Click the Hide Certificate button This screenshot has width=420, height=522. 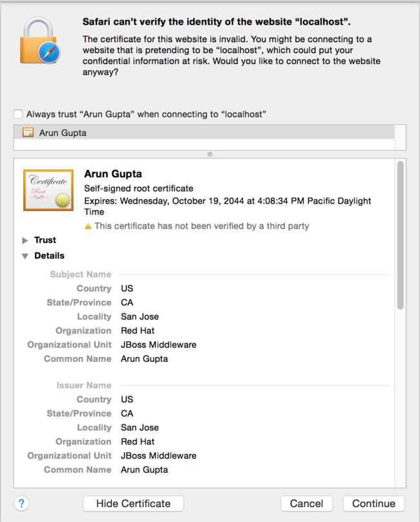click(133, 503)
